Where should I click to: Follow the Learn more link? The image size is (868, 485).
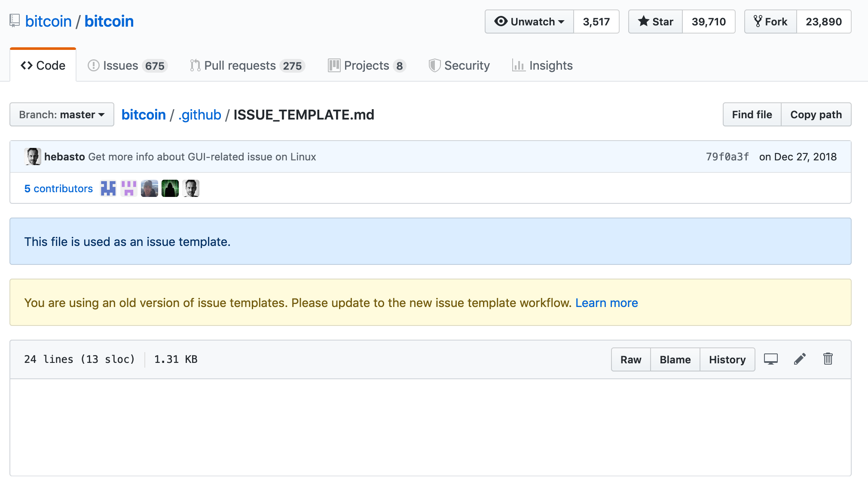(x=607, y=303)
